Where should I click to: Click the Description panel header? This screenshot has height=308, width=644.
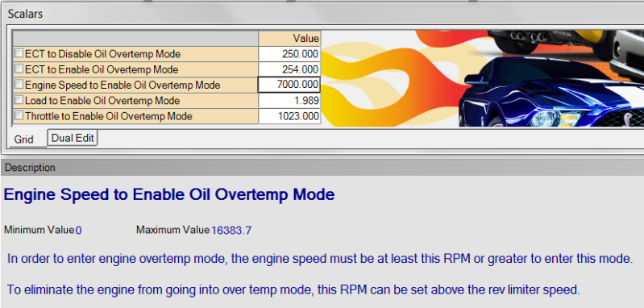pos(322,168)
